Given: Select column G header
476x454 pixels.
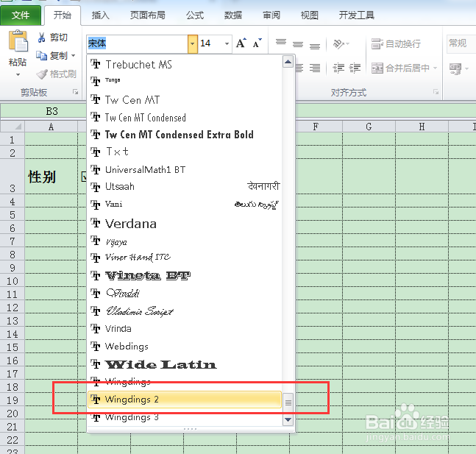Looking at the screenshot, I should point(369,127).
